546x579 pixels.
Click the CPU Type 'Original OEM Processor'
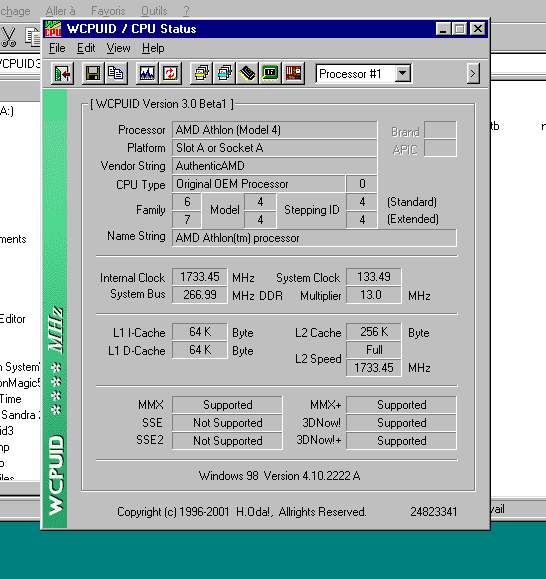click(258, 184)
